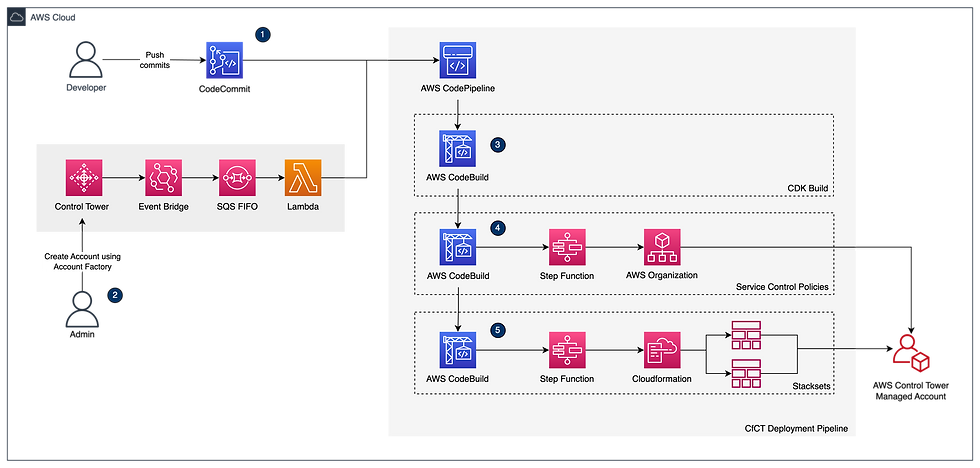Click "Step Function" label in Stacksets box
Screen dimensions: 980x468
567,379
